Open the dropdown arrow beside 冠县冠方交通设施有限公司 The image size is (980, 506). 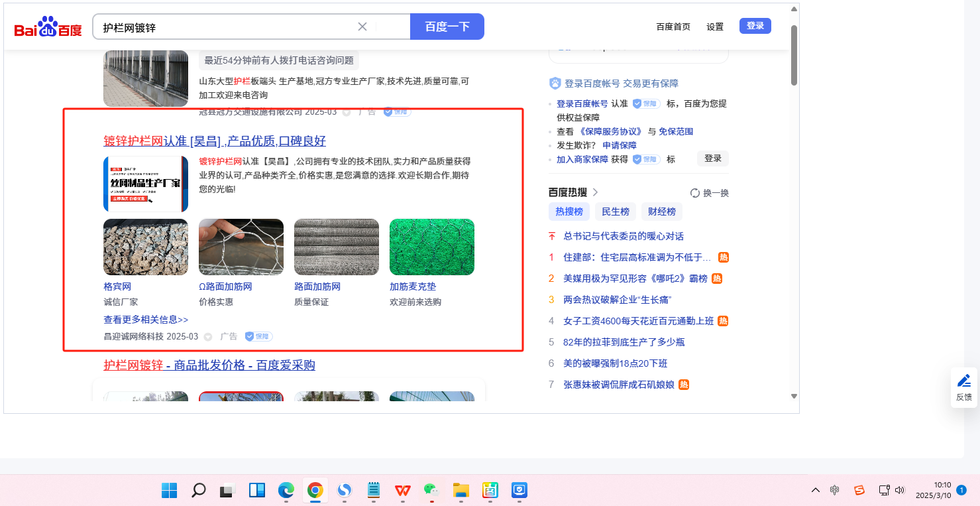tap(347, 112)
